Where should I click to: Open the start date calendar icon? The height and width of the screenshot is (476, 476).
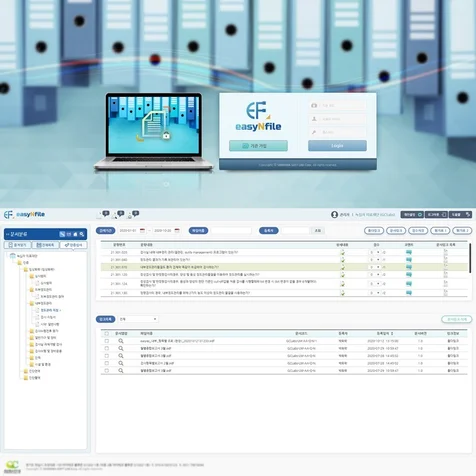(x=142, y=231)
